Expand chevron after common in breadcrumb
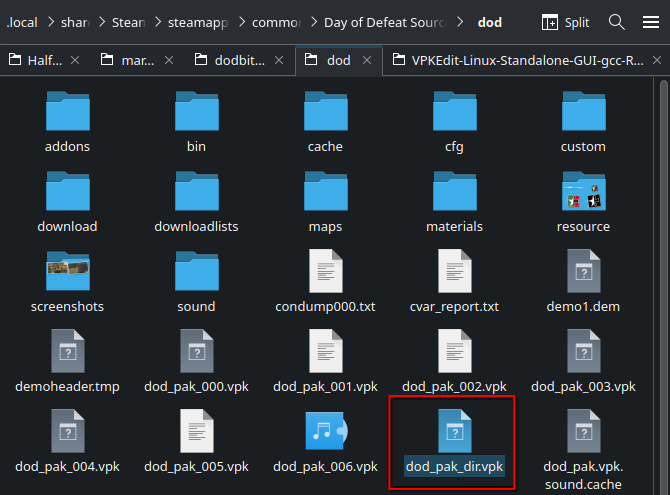 (x=310, y=22)
